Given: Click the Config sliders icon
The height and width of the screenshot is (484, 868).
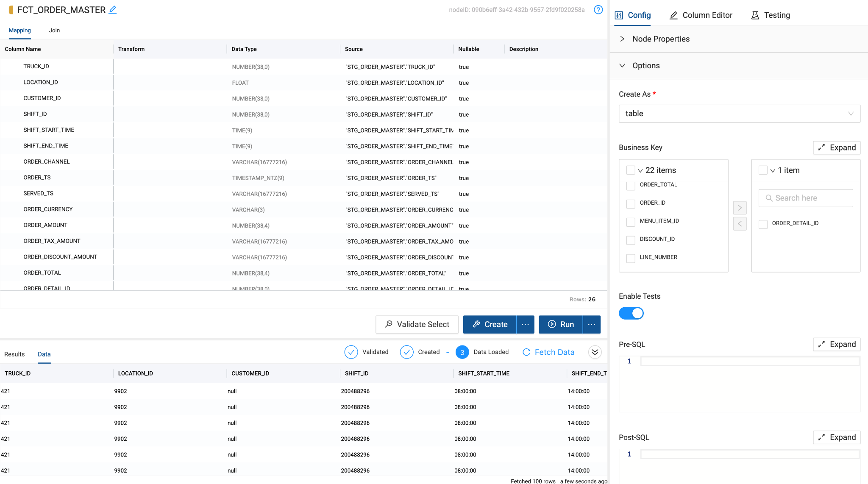Looking at the screenshot, I should click(x=619, y=15).
